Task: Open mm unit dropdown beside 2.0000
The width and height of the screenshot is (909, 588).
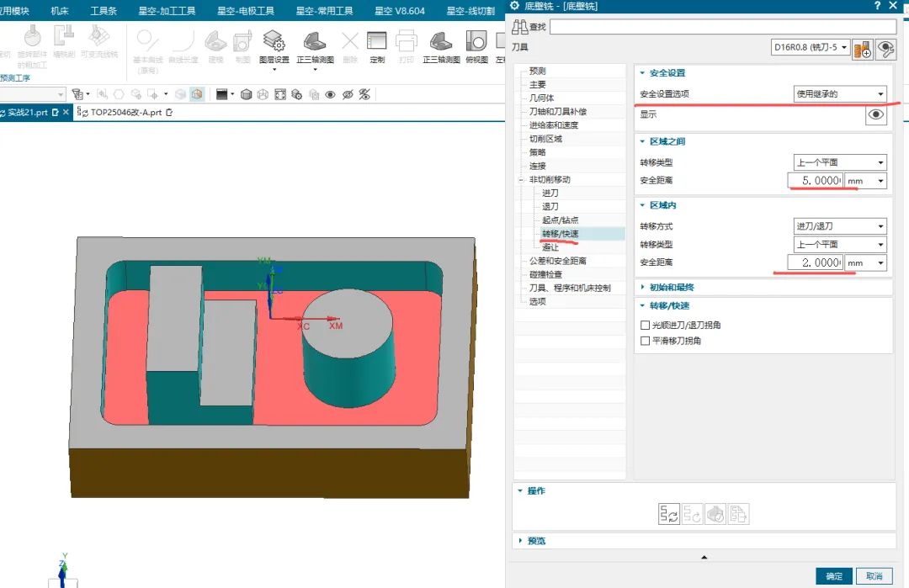Action: pyautogui.click(x=865, y=263)
